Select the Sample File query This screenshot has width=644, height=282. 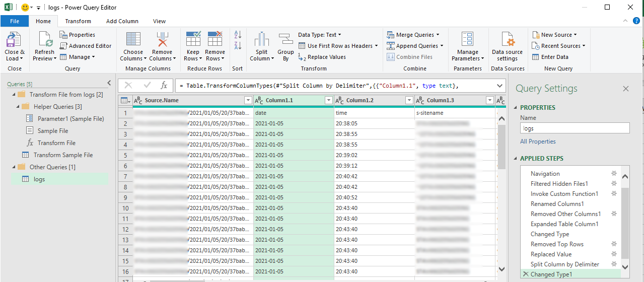(53, 131)
